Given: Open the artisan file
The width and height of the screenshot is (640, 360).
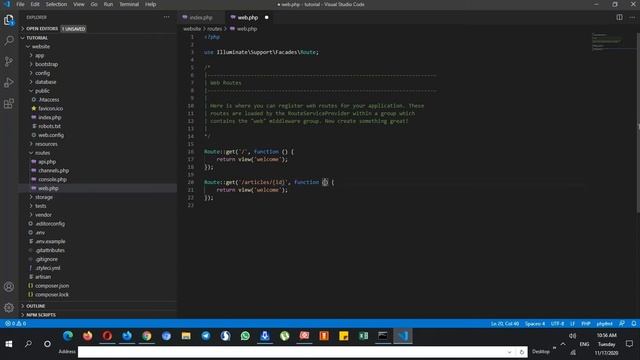Looking at the screenshot, I should [43, 277].
